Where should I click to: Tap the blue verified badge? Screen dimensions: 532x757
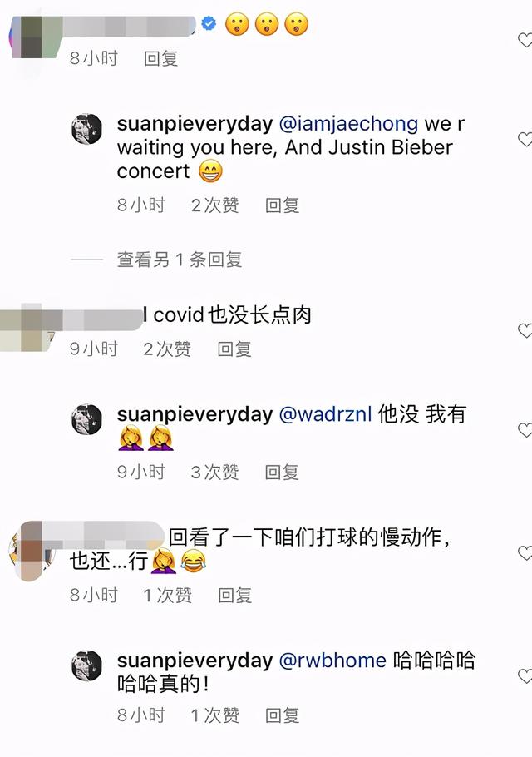[x=209, y=23]
